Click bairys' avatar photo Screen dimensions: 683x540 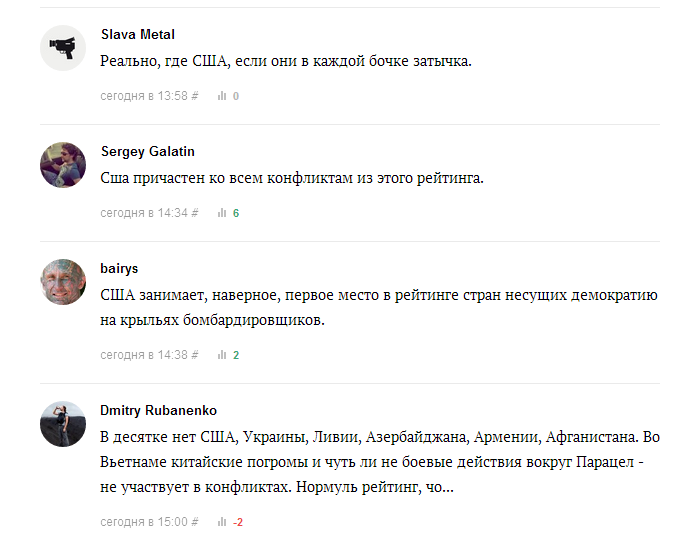tap(63, 282)
